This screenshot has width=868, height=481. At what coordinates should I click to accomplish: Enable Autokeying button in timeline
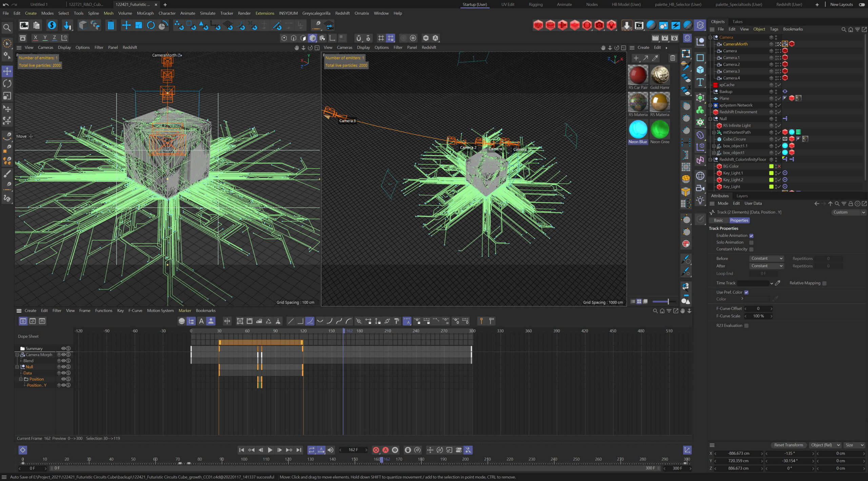tap(386, 450)
